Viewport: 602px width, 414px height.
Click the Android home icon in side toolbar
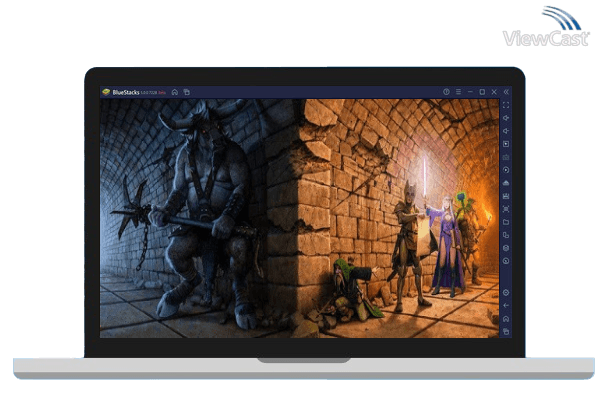506,319
